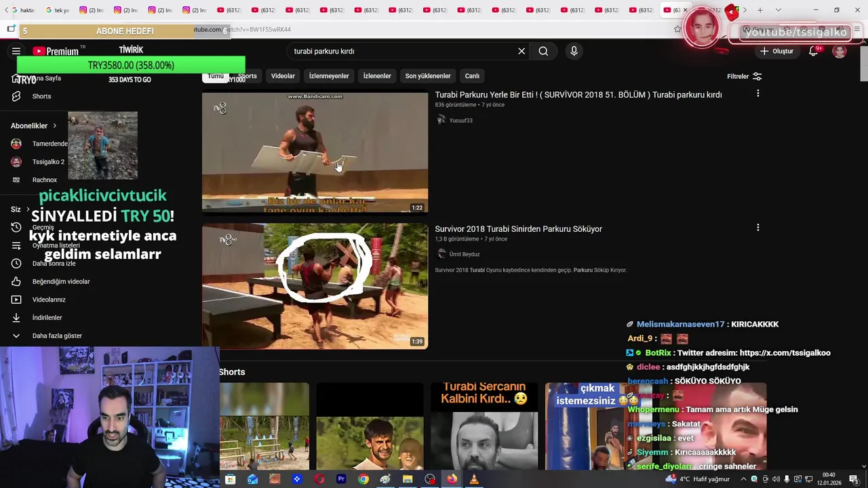Open Yusuuf33 channel name link
Image resolution: width=868 pixels, height=488 pixels.
click(460, 121)
